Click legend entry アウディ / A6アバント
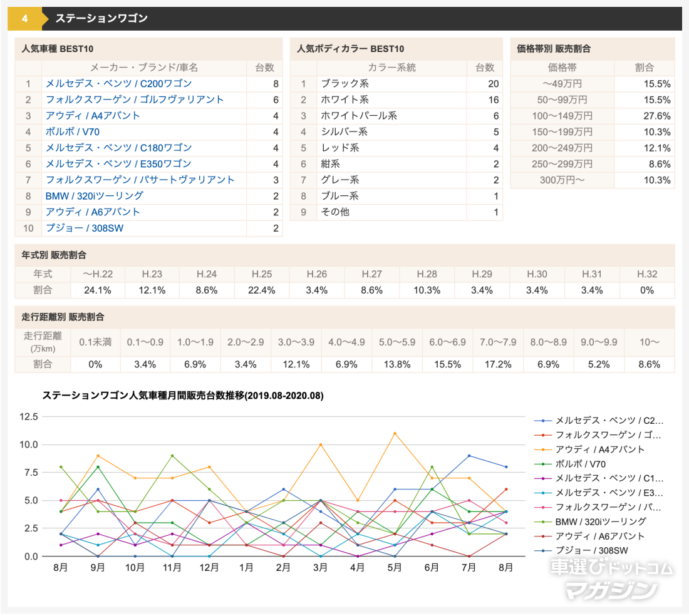 (x=589, y=536)
